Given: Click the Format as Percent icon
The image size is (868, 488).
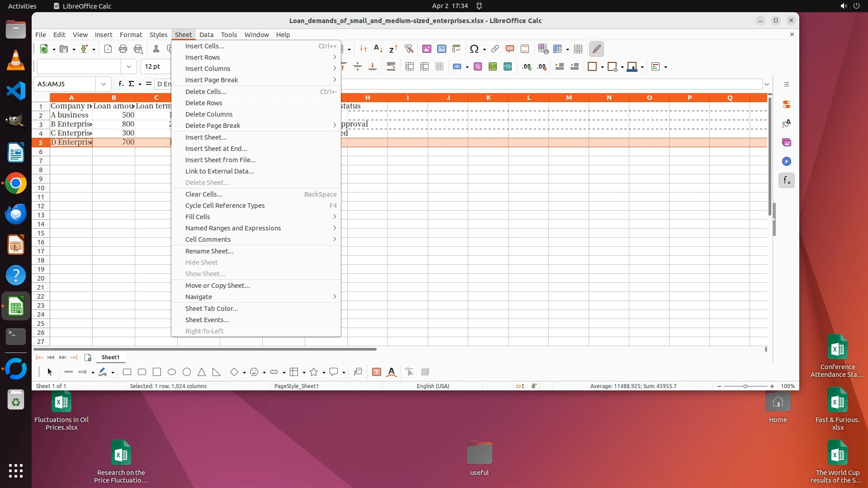Looking at the screenshot, I should tap(478, 67).
